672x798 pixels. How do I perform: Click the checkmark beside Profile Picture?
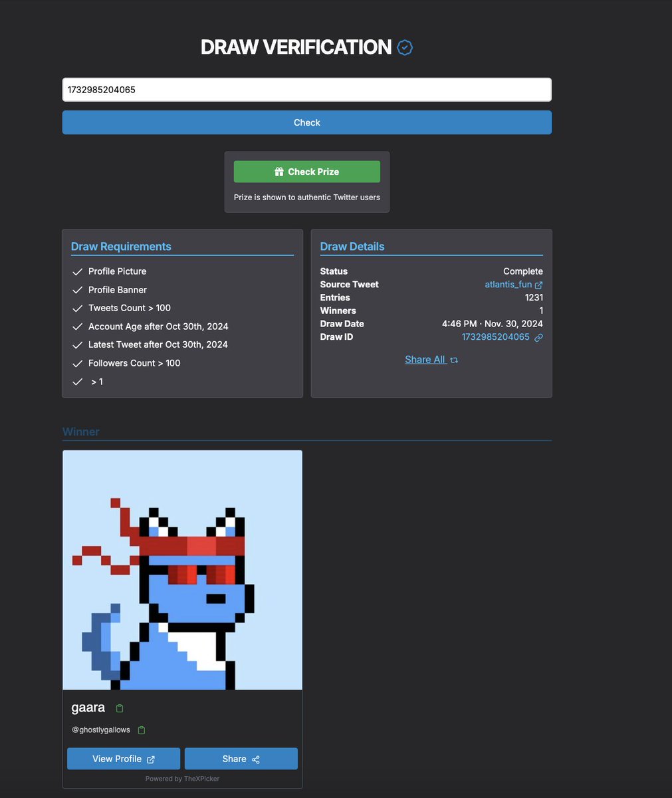77,271
